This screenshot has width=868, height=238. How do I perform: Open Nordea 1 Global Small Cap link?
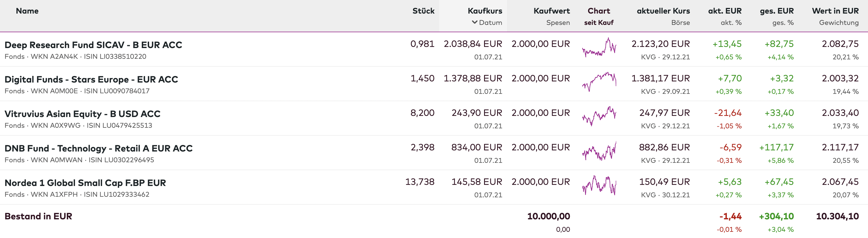[x=85, y=183]
